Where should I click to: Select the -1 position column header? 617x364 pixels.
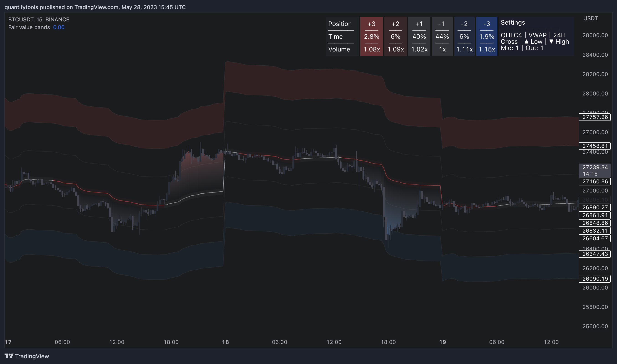441,24
